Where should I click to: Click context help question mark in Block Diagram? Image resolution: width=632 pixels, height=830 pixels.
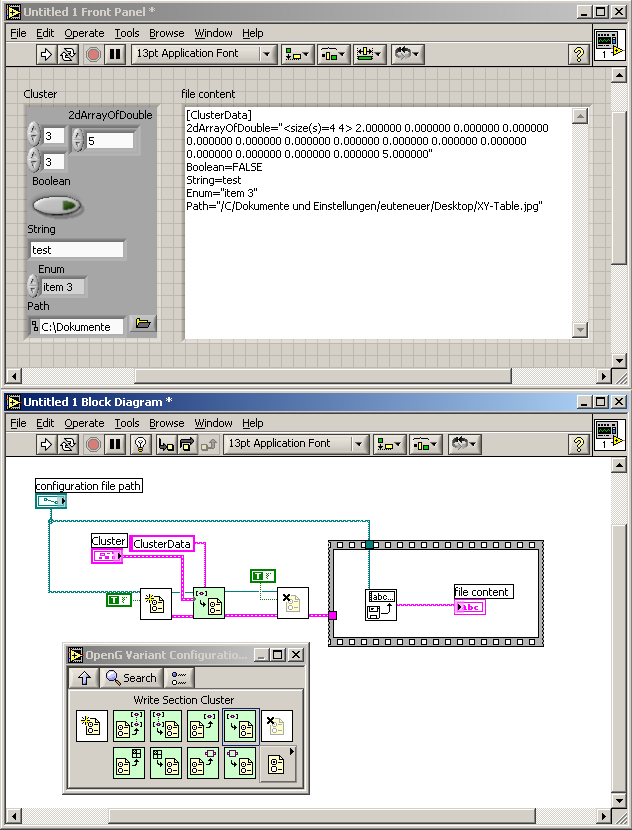click(x=578, y=444)
